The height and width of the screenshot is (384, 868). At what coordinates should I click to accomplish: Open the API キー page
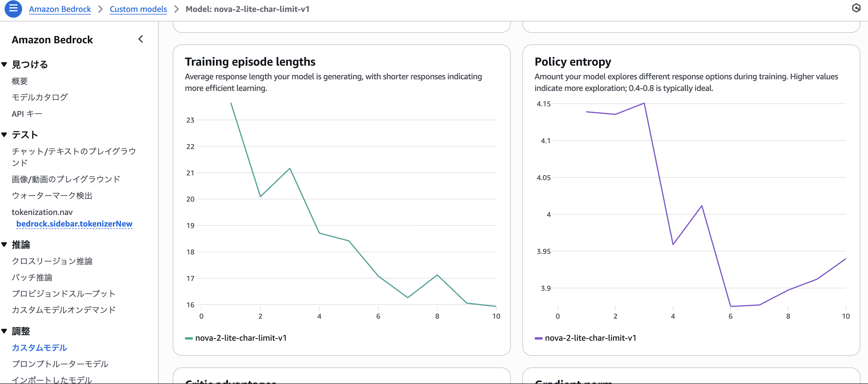coord(27,114)
